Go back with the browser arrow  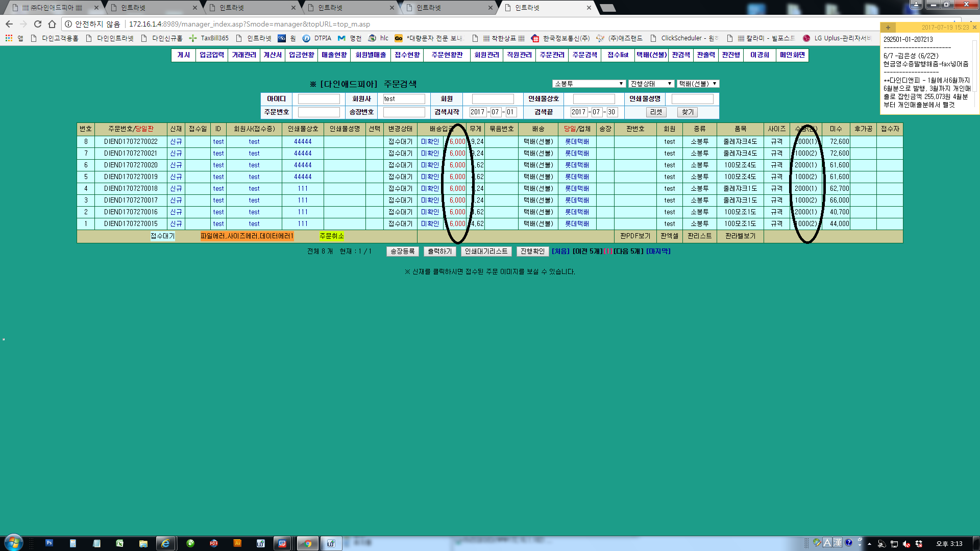(x=9, y=24)
